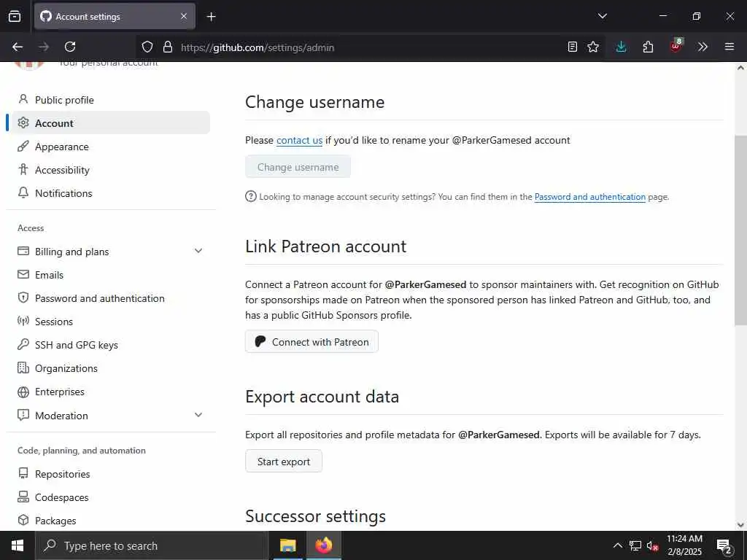Viewport: 747px width, 560px height.
Task: Toggle reader view icon in address bar
Action: click(x=573, y=47)
